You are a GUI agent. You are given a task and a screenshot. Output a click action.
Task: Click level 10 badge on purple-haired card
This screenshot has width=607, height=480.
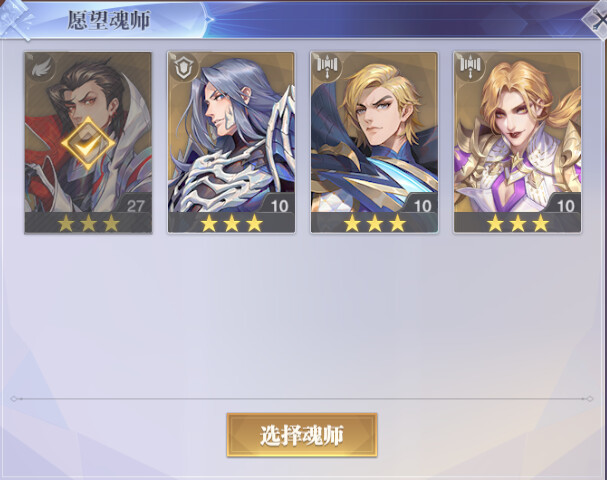[279, 206]
